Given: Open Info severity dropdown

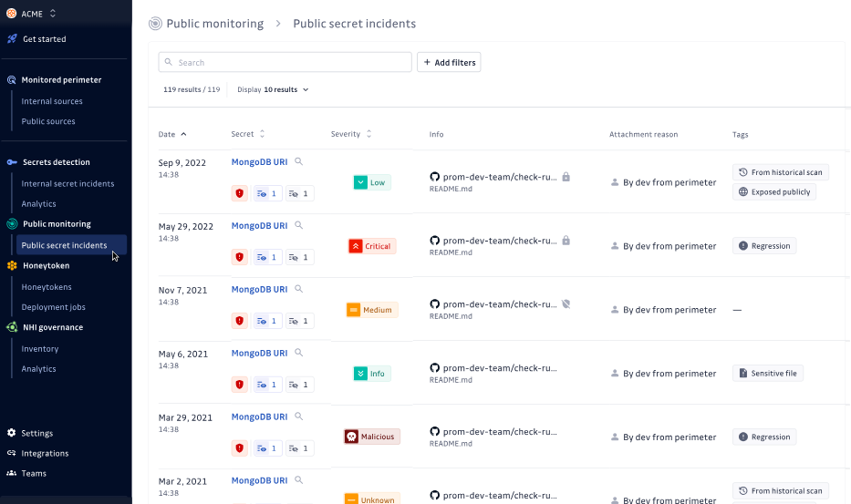Looking at the screenshot, I should click(372, 374).
